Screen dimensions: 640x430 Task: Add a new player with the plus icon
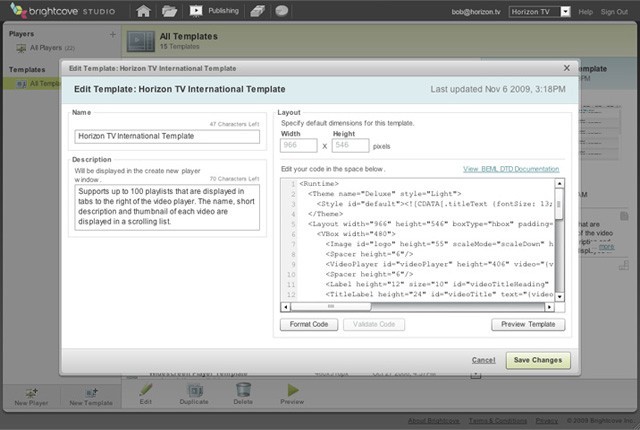coord(113,35)
